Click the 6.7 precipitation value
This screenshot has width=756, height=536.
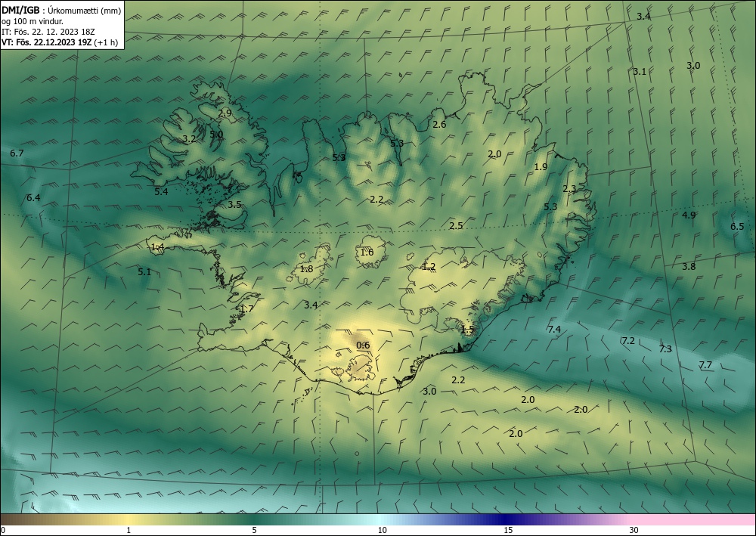[17, 153]
